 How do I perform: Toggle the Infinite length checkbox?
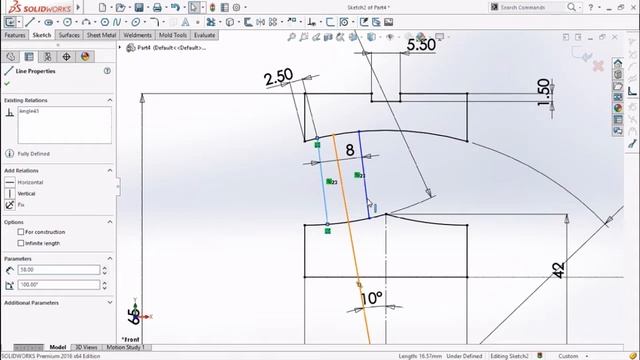point(20,243)
